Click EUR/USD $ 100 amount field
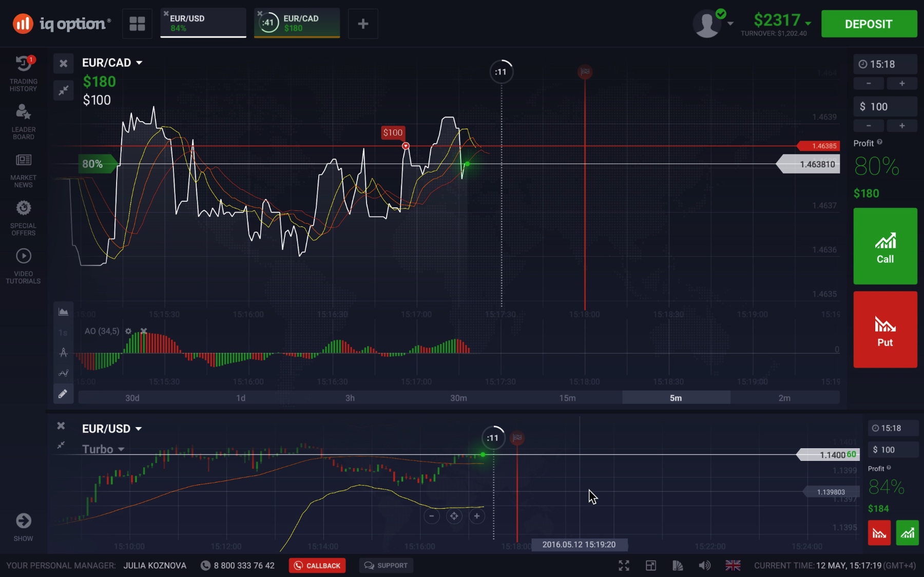 coord(893,450)
